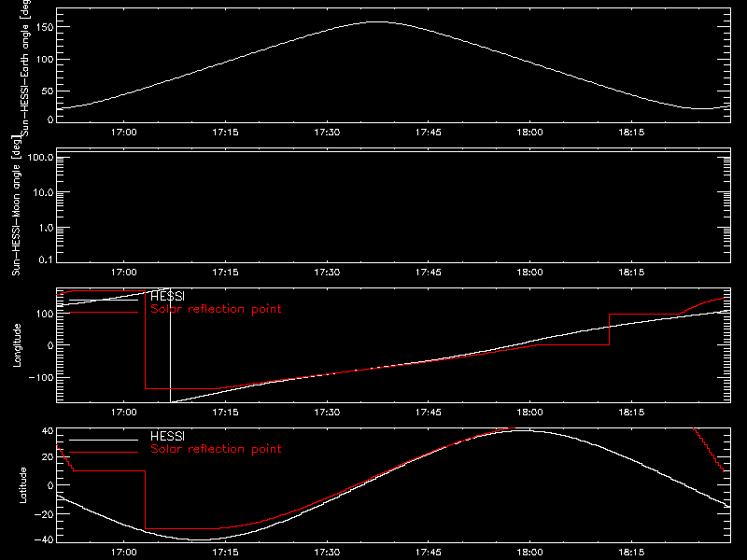
Task: Click 18:15 tick under Longitude plot
Action: (632, 413)
